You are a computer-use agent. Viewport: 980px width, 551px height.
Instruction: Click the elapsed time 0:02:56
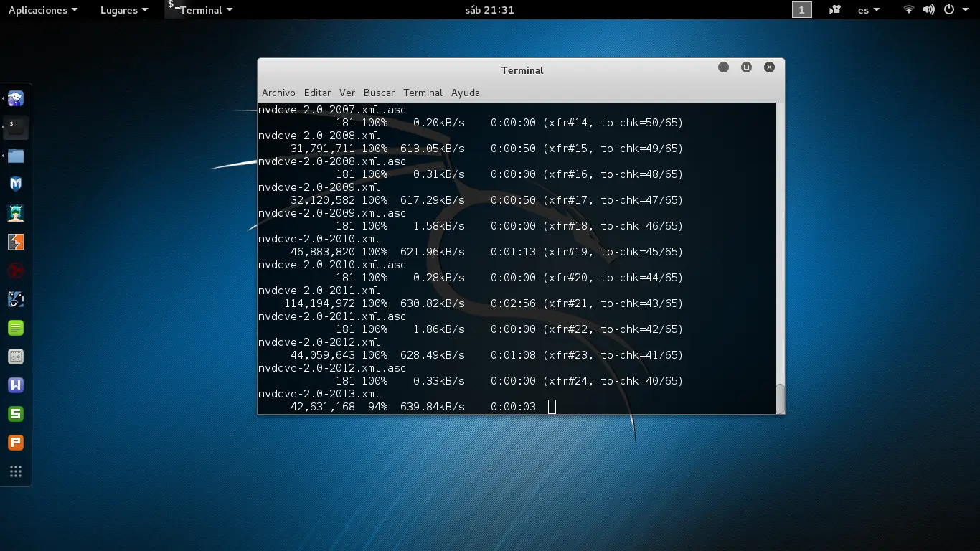coord(514,303)
